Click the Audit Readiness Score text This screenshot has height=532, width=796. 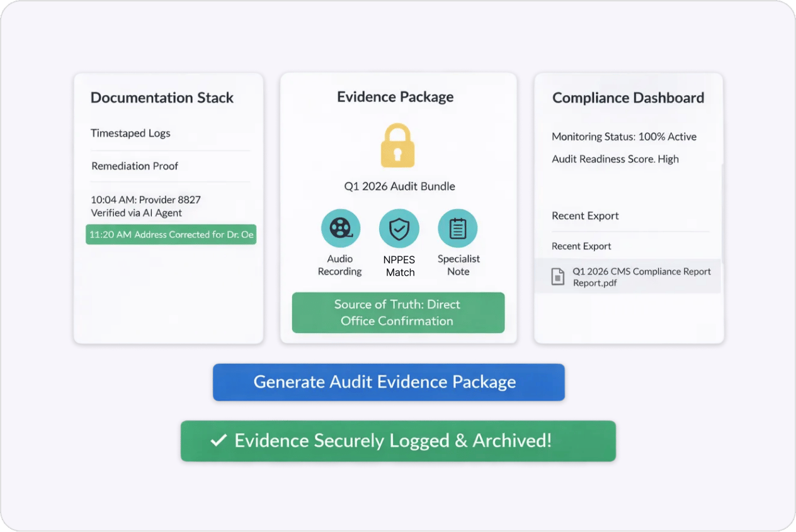click(615, 159)
